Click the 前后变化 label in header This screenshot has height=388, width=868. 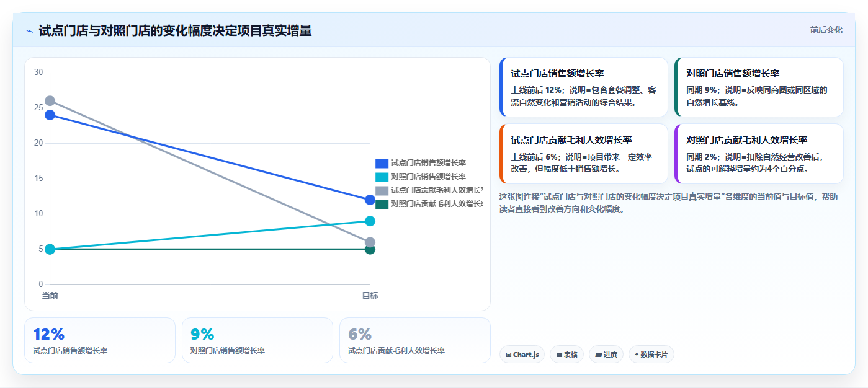(826, 30)
